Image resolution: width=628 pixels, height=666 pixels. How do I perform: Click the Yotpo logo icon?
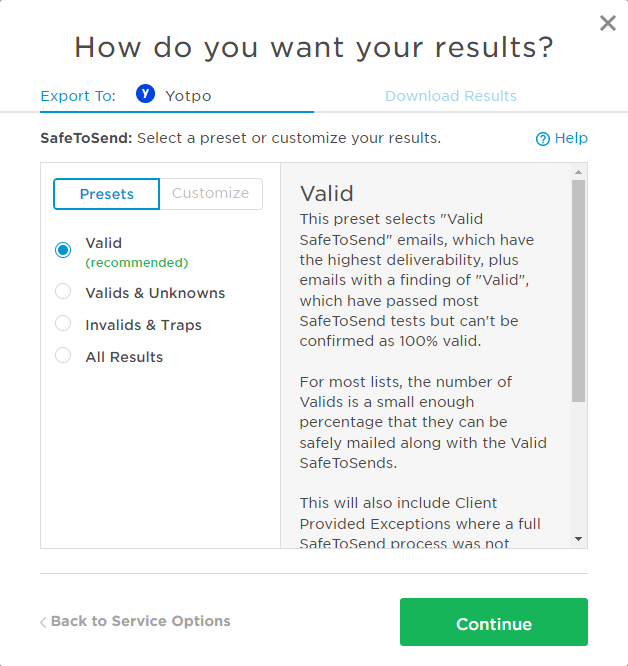pos(146,94)
